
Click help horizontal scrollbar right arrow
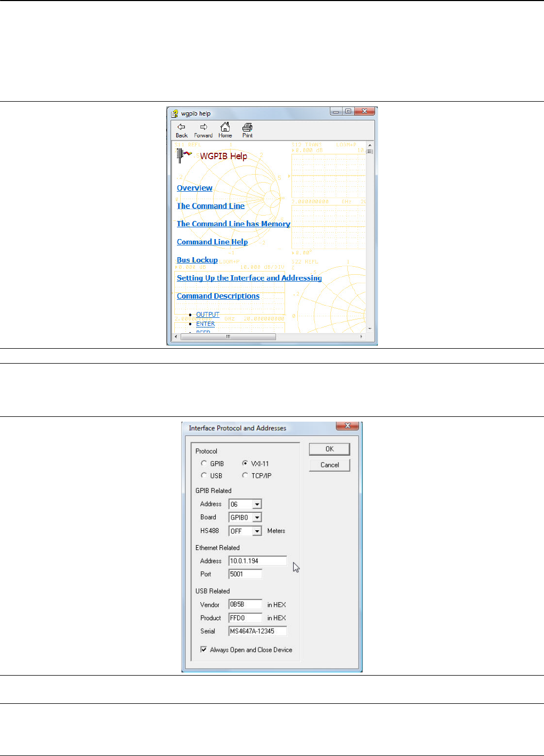click(x=362, y=336)
